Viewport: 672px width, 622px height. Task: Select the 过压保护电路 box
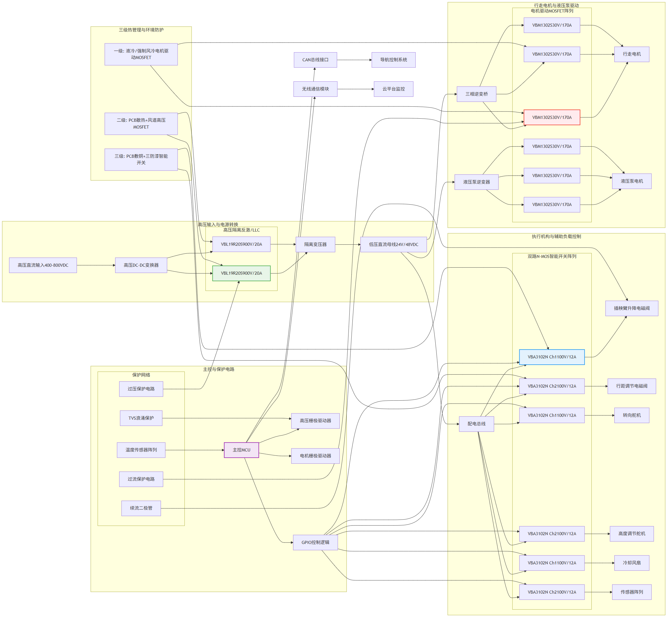pyautogui.click(x=141, y=389)
